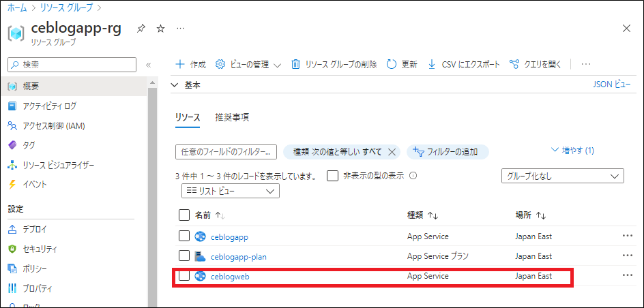Check the ceblogapp row checkbox

point(184,236)
